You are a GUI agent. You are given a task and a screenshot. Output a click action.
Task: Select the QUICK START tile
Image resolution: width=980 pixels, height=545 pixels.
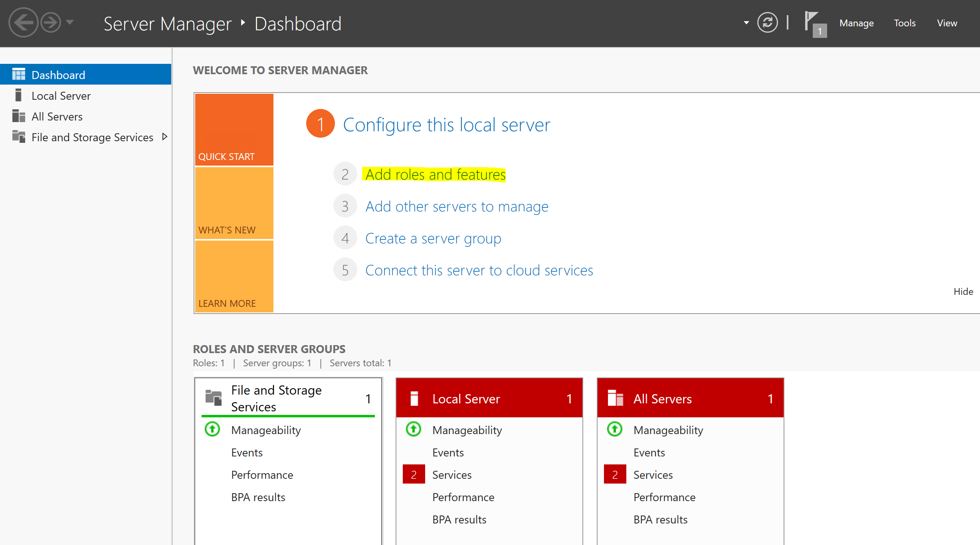(234, 130)
